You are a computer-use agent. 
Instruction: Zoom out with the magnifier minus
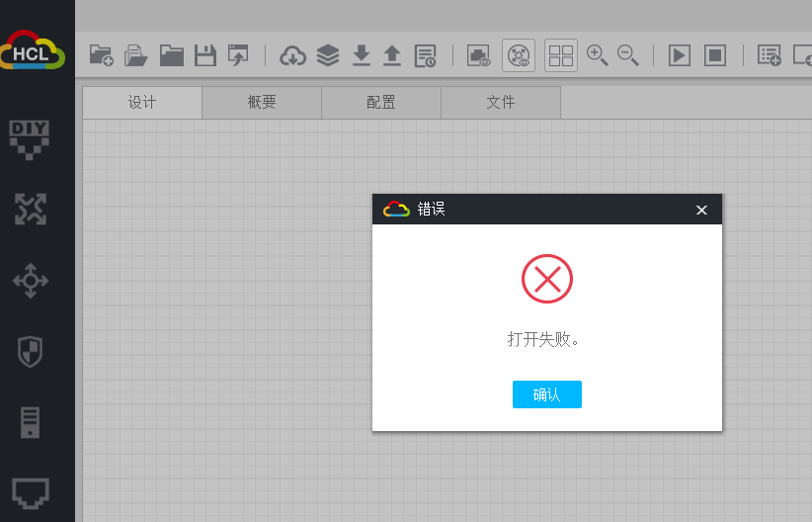coord(627,55)
